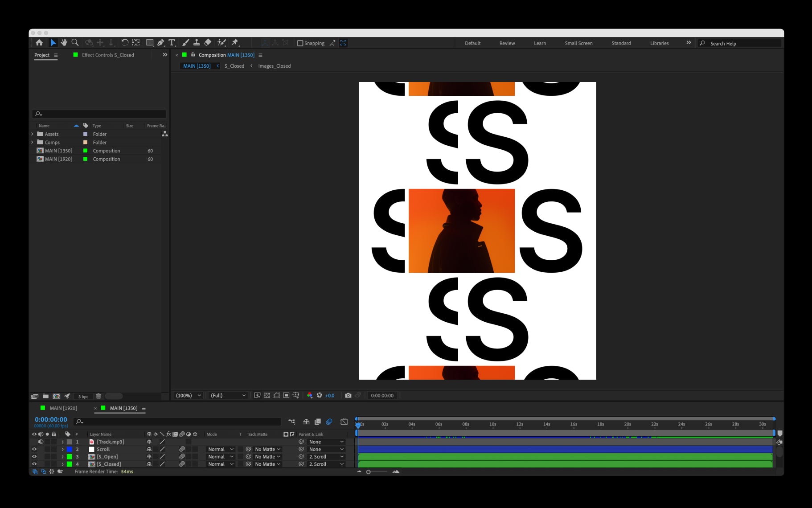Image resolution: width=812 pixels, height=508 pixels.
Task: Mute audio of Track.mp3 layer
Action: point(41,442)
